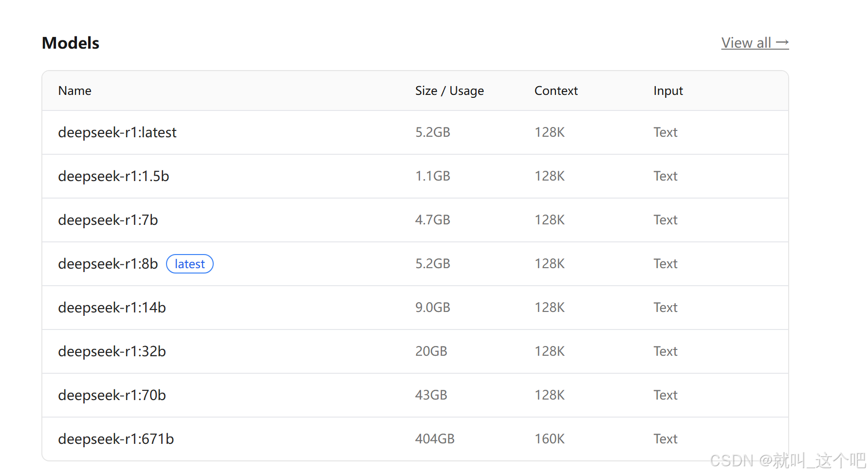Click the Text input cell for deepseek-r1:8b
Image resolution: width=868 pixels, height=475 pixels.
point(665,264)
